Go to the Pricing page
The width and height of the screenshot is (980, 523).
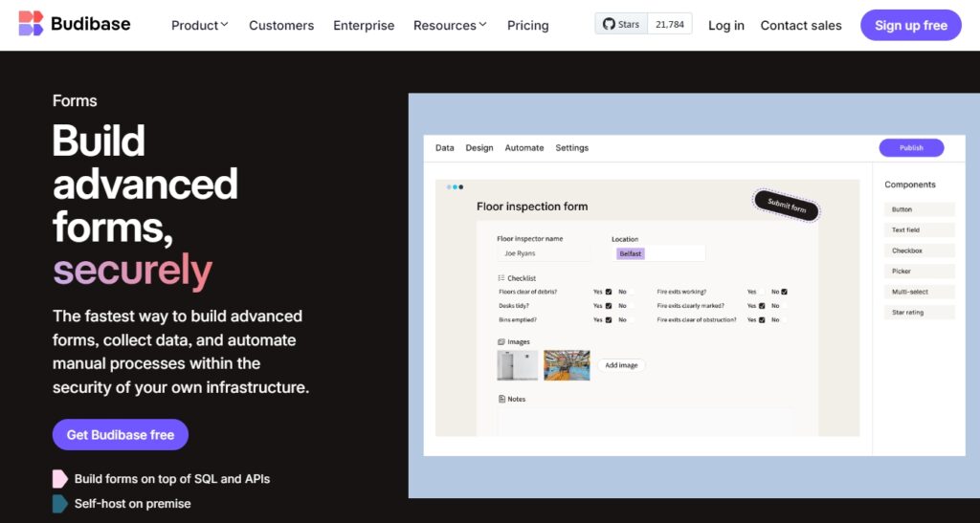528,26
